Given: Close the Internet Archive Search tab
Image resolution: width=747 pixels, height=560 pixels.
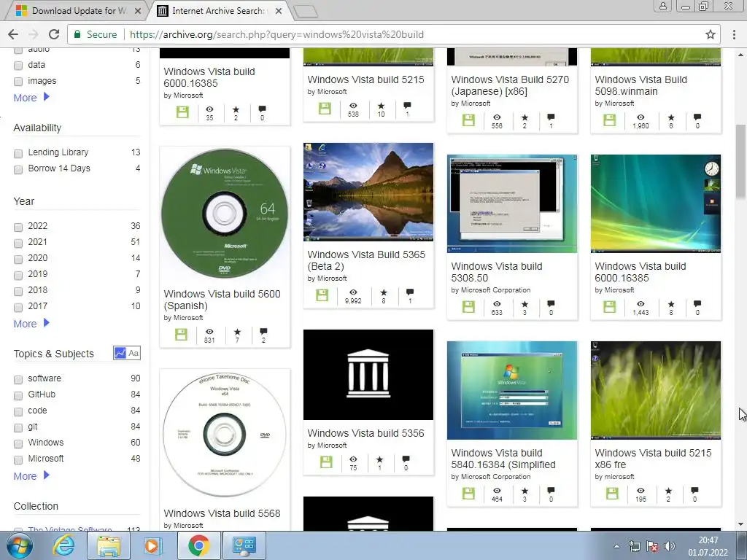Looking at the screenshot, I should (x=279, y=11).
